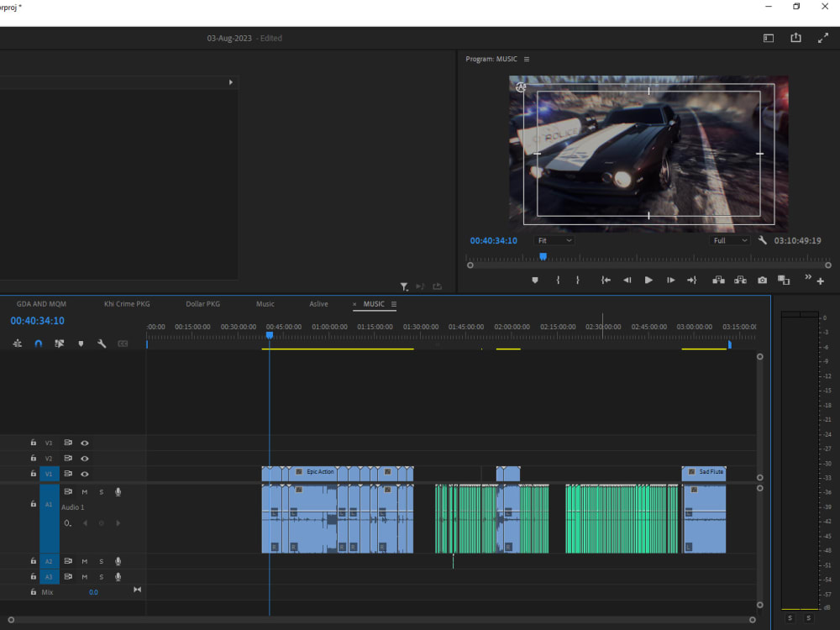Solo the left audio meter channel
840x630 pixels.
tap(790, 618)
